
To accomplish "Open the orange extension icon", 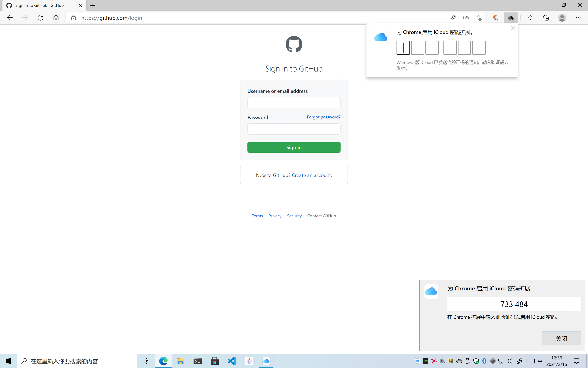I will (x=495, y=18).
